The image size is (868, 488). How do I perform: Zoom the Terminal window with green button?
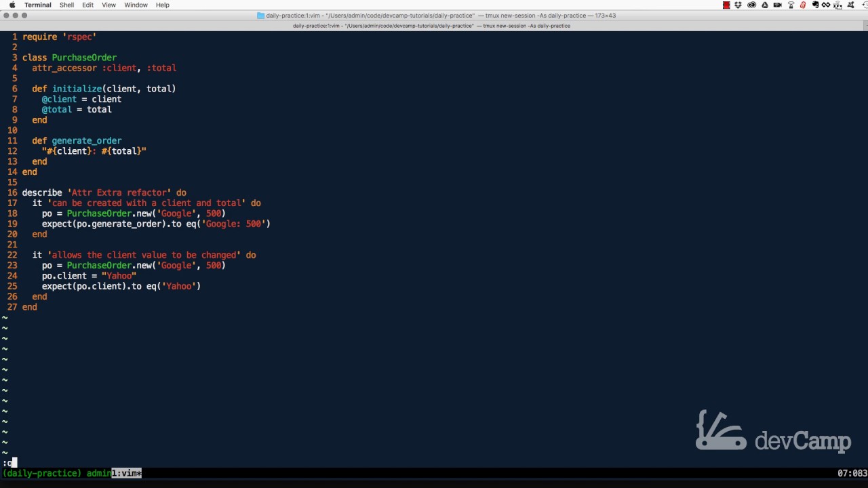(x=24, y=16)
